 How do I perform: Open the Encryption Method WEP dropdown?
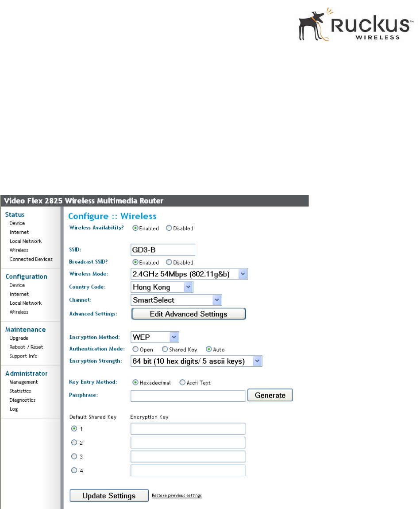(x=155, y=337)
